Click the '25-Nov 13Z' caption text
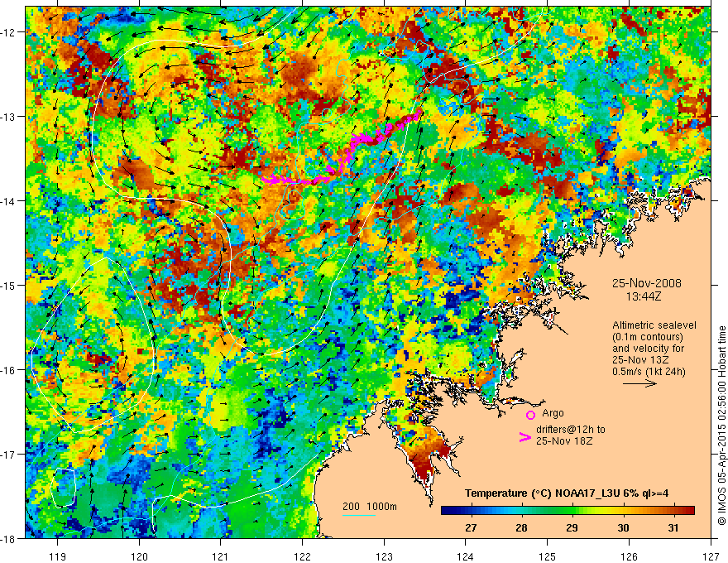 (x=640, y=360)
